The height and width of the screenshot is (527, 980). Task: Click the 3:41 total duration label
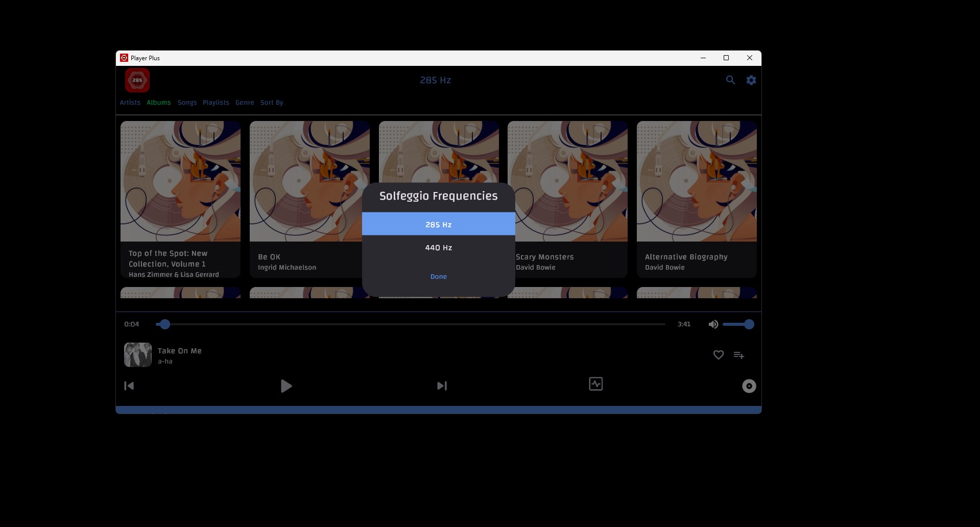[x=684, y=324]
